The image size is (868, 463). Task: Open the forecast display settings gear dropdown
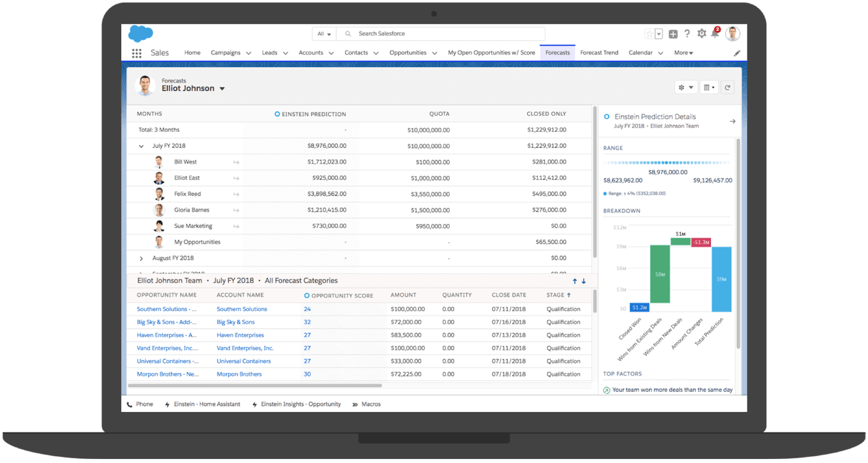(x=686, y=87)
